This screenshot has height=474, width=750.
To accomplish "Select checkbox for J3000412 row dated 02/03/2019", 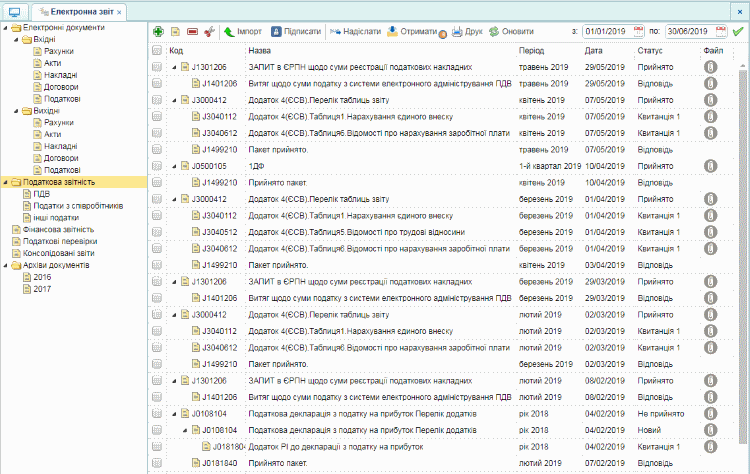I will [157, 315].
